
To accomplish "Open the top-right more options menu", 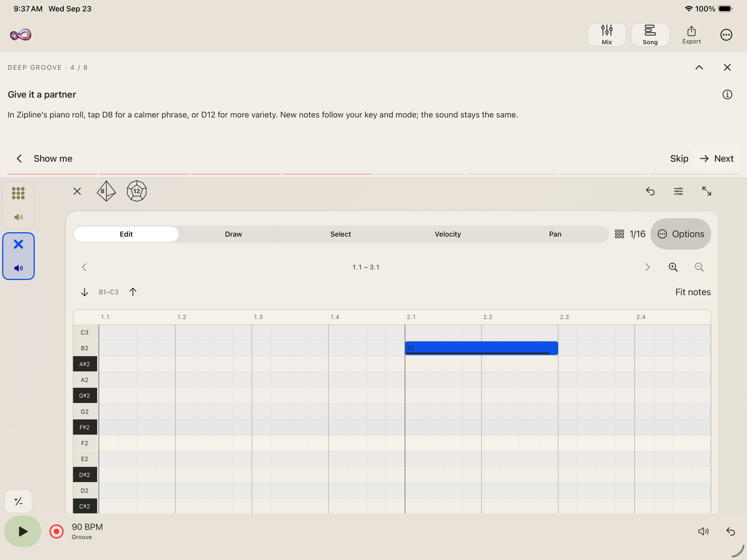I will click(x=726, y=35).
